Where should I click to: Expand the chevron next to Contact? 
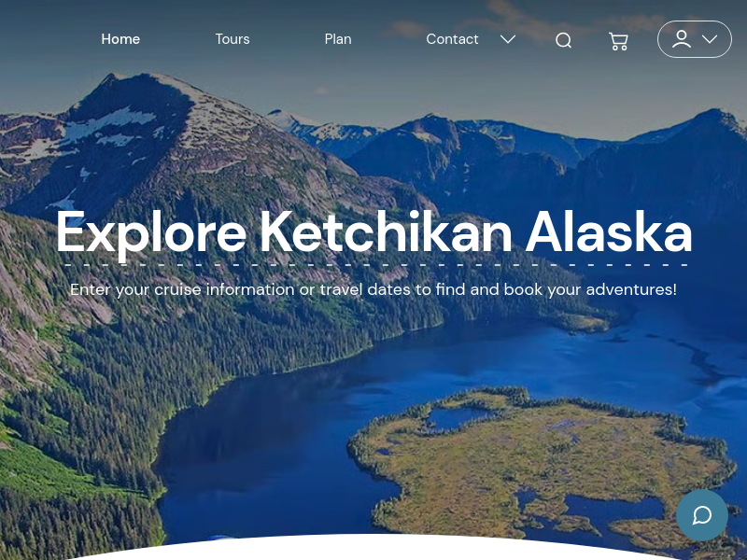coord(508,39)
